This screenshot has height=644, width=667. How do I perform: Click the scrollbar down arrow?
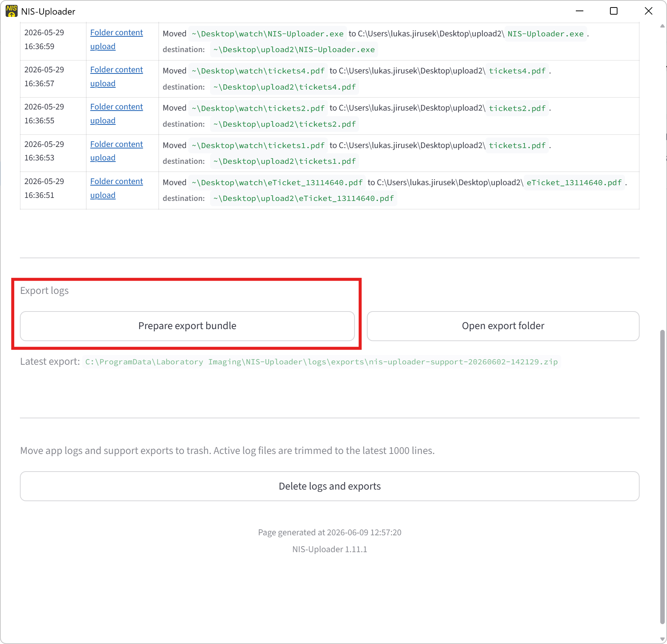click(x=662, y=639)
